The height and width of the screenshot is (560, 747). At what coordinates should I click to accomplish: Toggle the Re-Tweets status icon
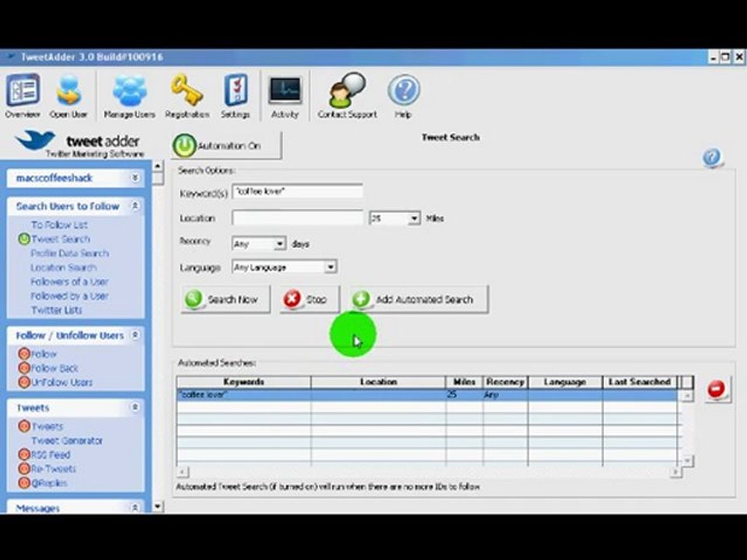pos(24,468)
